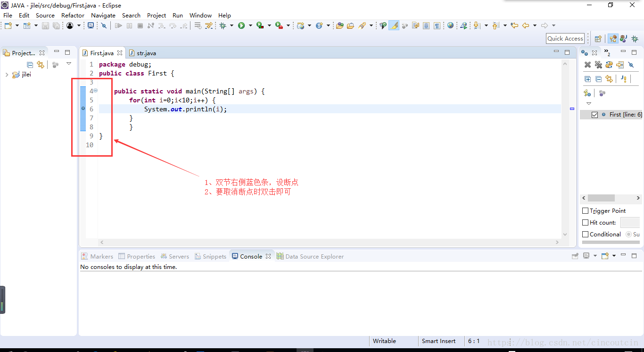Open the Refactor menu
Image resolution: width=644 pixels, height=352 pixels.
click(73, 15)
